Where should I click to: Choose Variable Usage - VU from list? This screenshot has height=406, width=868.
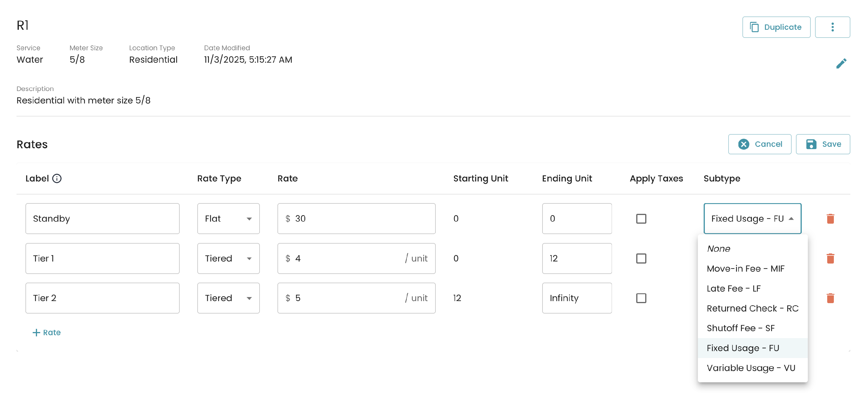[751, 368]
